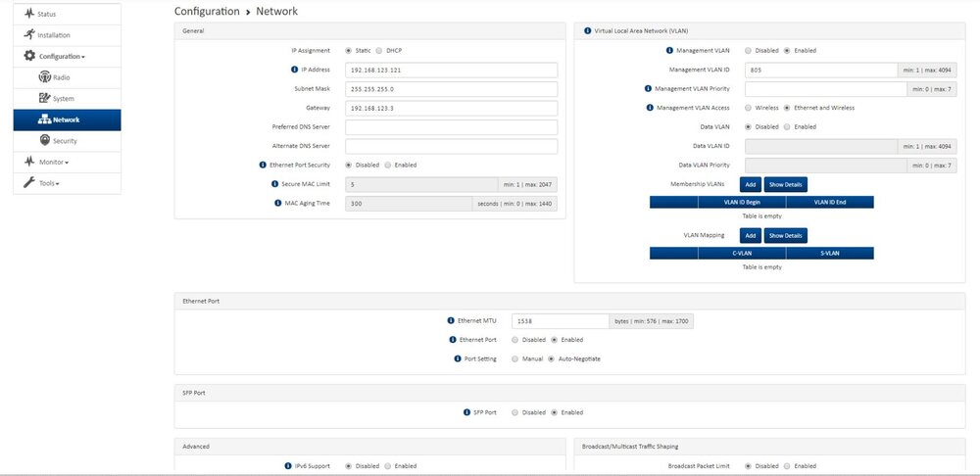
Task: Click info icon next to Management VLAN Priority
Action: pos(648,88)
